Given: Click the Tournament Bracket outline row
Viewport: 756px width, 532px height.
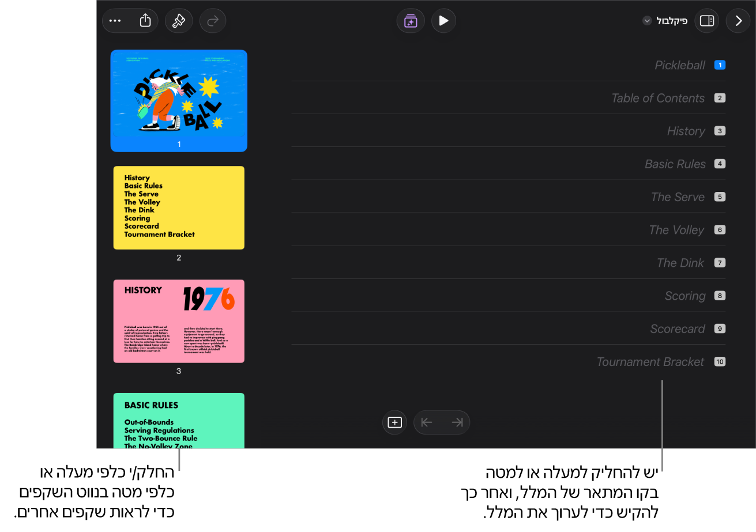Looking at the screenshot, I should (508, 362).
